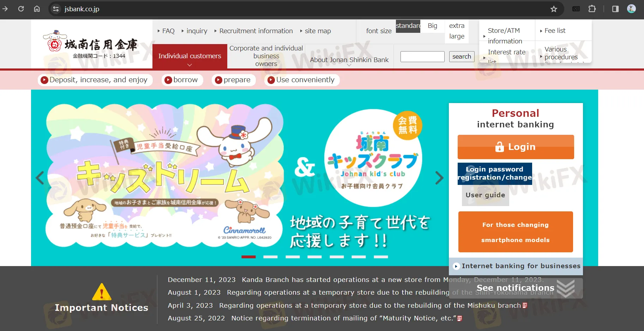The image size is (644, 331).
Task: Click the Kids Dream banner image
Action: tap(165, 175)
